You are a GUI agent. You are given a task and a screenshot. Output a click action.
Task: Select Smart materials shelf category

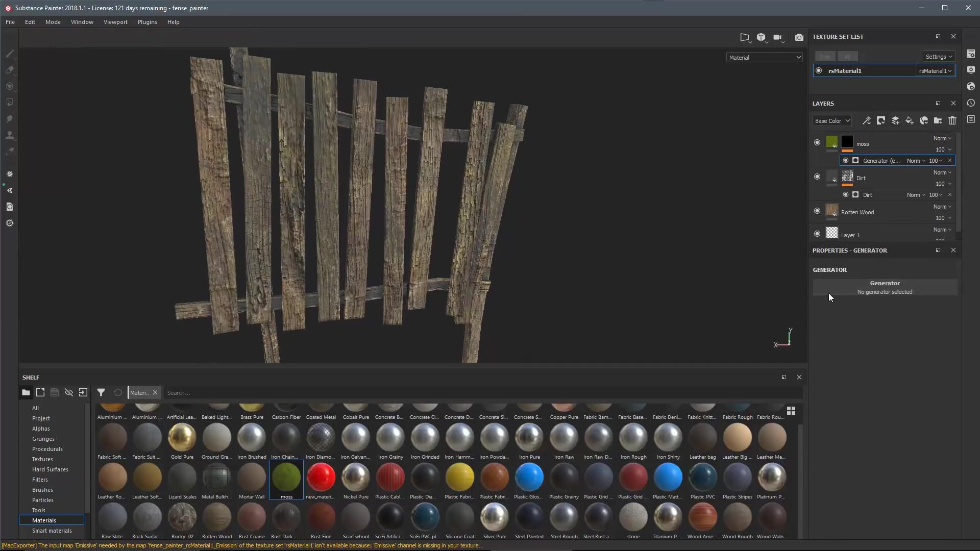click(52, 531)
